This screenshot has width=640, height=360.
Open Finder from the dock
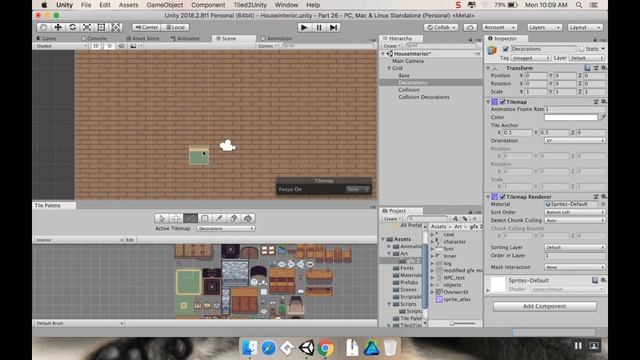click(x=249, y=348)
